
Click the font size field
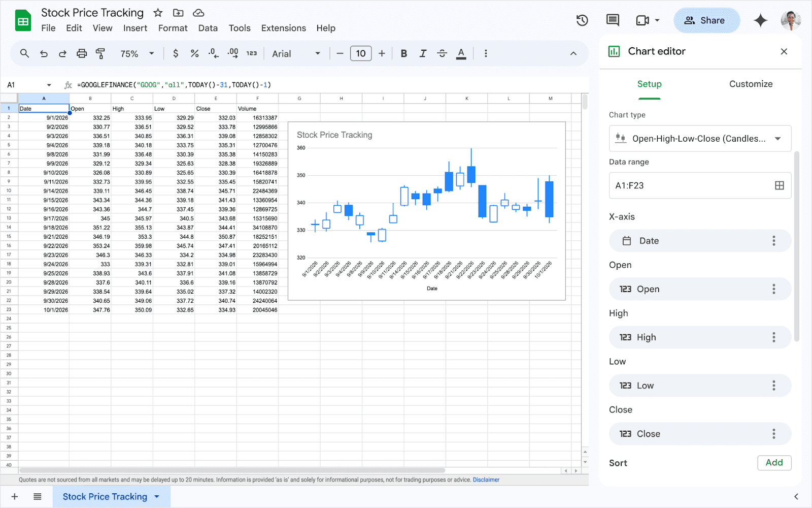click(x=361, y=53)
